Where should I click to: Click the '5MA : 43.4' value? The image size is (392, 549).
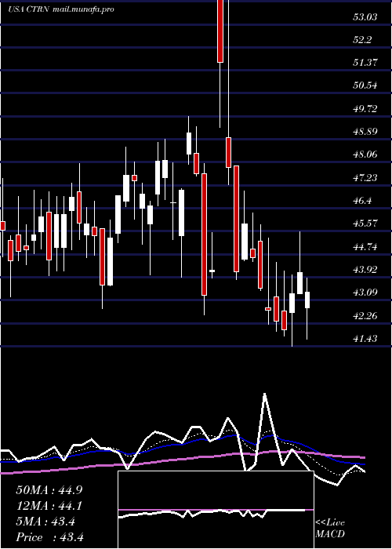tap(45, 522)
